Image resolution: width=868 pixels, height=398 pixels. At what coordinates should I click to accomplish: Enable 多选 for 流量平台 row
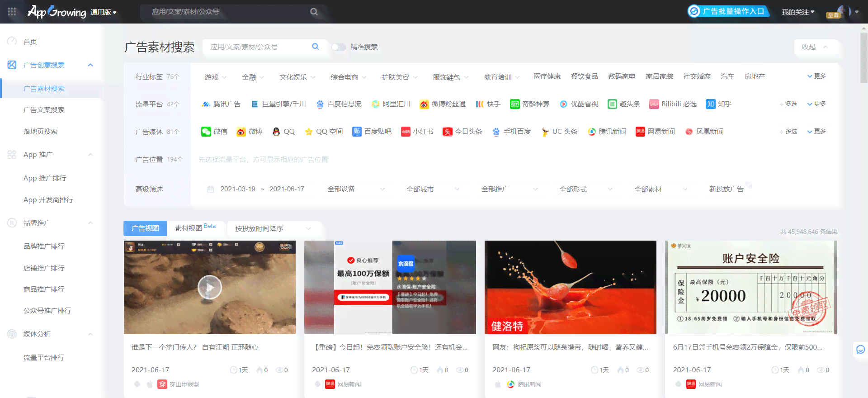tap(788, 104)
